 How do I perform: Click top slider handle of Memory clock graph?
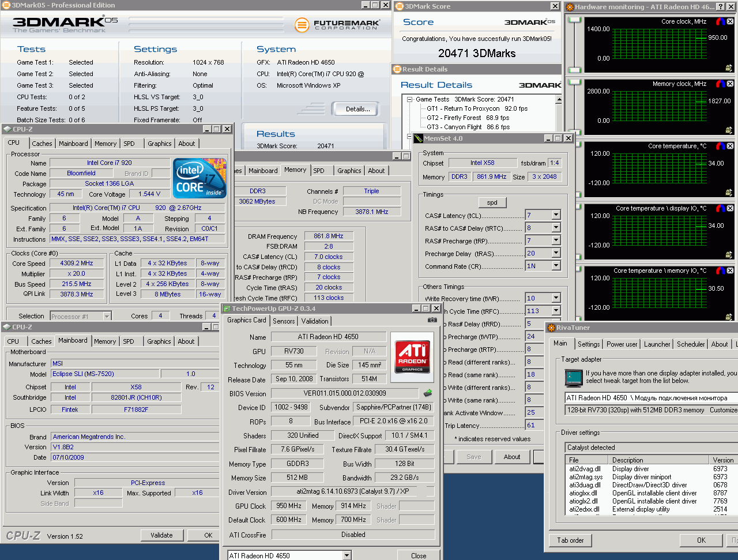[x=575, y=82]
